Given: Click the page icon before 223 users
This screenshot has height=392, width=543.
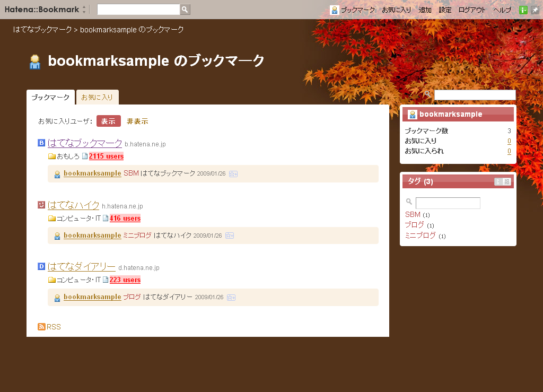Looking at the screenshot, I should [x=106, y=280].
